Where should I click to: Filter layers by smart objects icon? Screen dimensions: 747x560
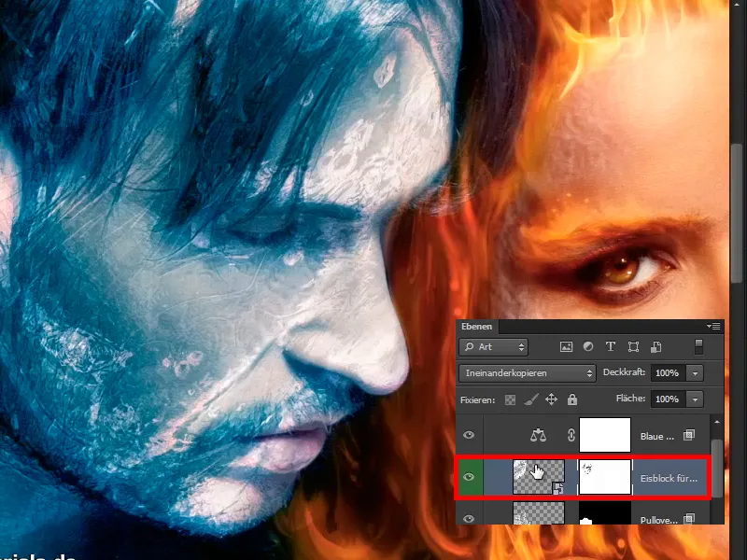(656, 346)
